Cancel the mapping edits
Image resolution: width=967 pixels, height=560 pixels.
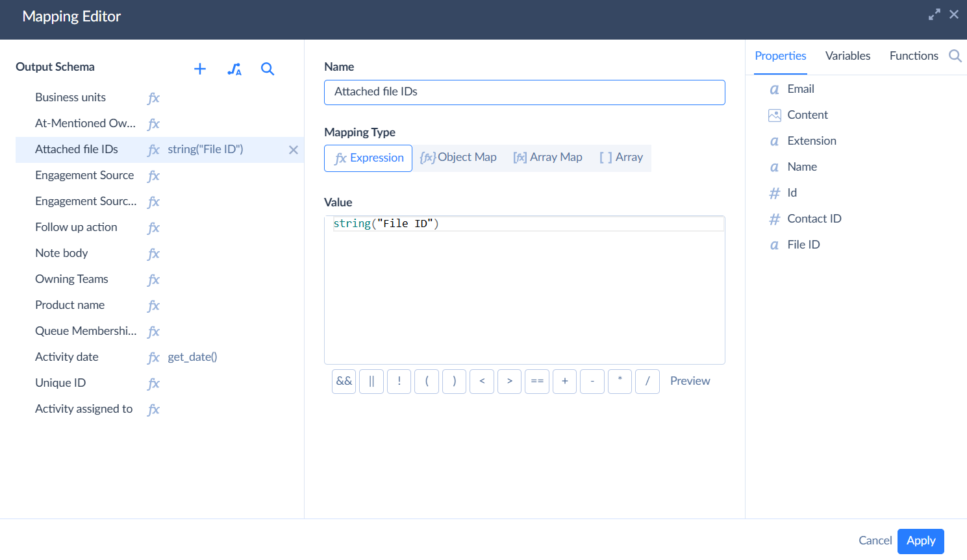pyautogui.click(x=875, y=541)
